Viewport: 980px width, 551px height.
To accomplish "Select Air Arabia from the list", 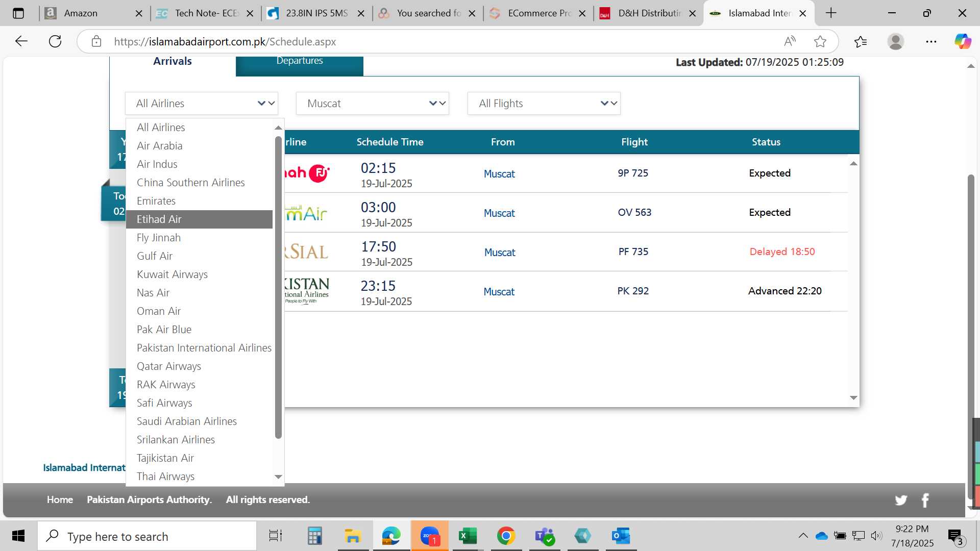I will [199, 146].
